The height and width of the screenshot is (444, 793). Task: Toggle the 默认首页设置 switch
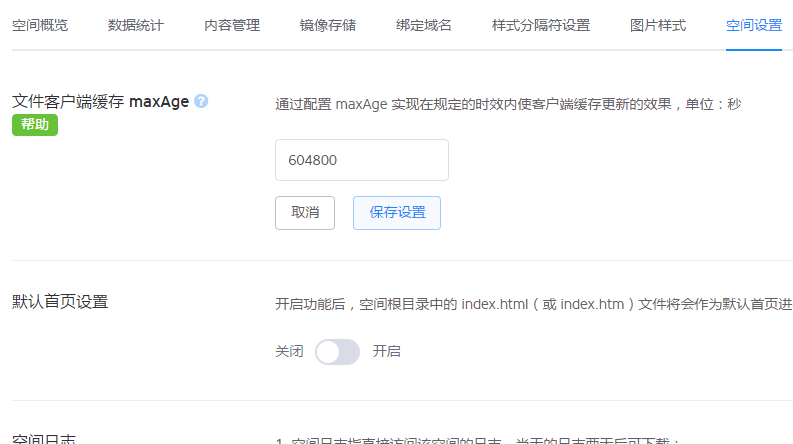pos(337,352)
